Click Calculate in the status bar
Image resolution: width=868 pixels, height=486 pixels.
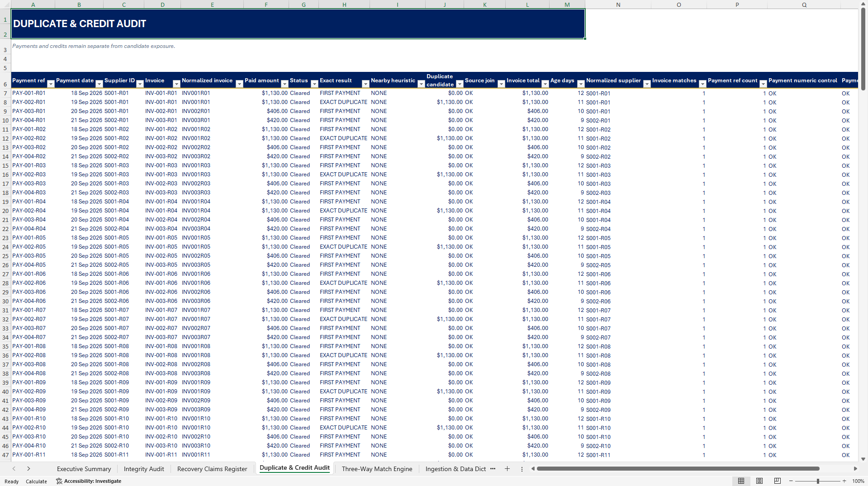point(36,481)
